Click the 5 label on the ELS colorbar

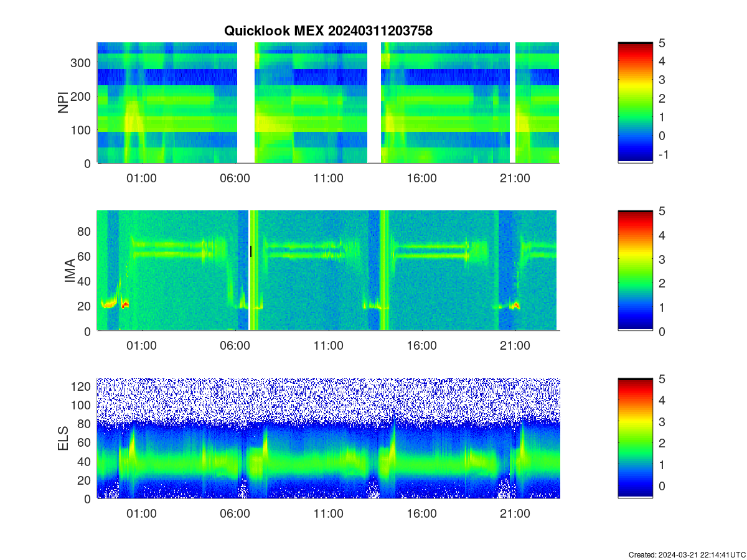pos(662,378)
